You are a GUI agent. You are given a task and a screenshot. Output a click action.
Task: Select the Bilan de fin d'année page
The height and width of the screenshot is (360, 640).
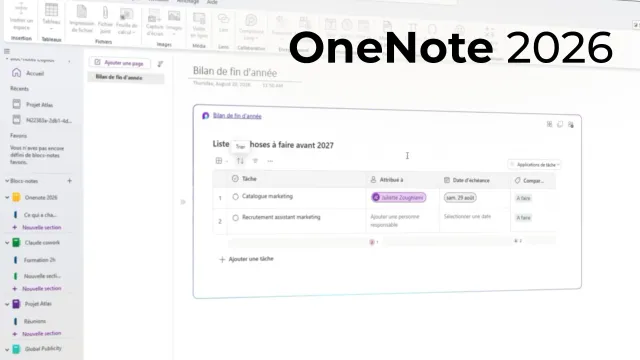coord(126,77)
